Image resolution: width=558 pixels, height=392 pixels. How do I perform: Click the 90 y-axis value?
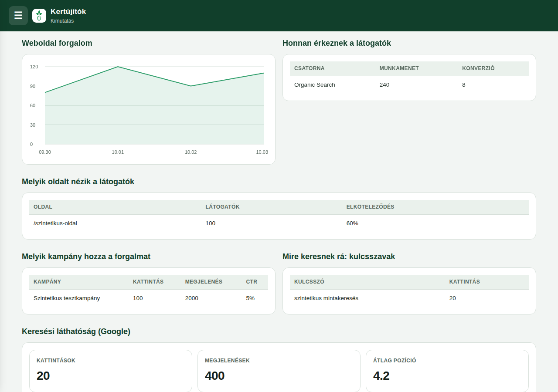(33, 86)
